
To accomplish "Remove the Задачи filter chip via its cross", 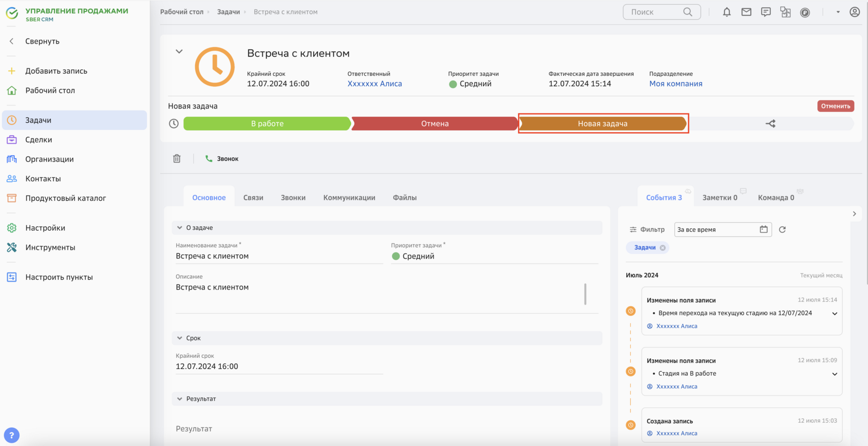I will click(663, 248).
